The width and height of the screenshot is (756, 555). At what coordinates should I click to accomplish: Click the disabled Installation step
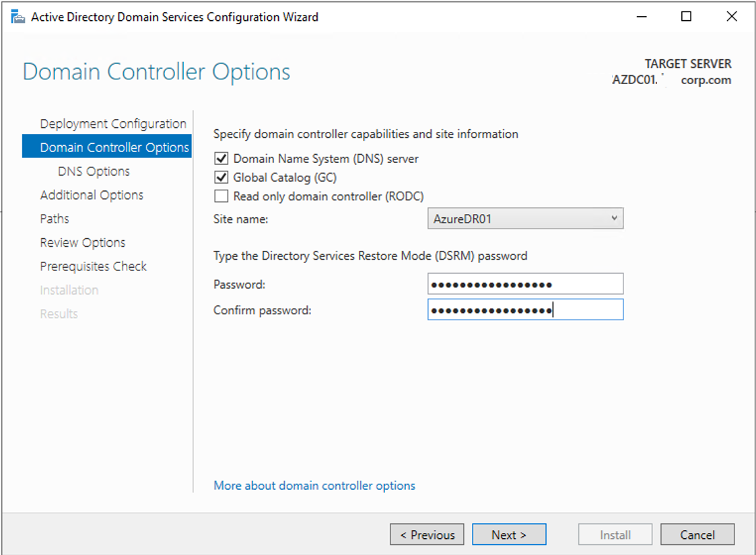click(69, 290)
